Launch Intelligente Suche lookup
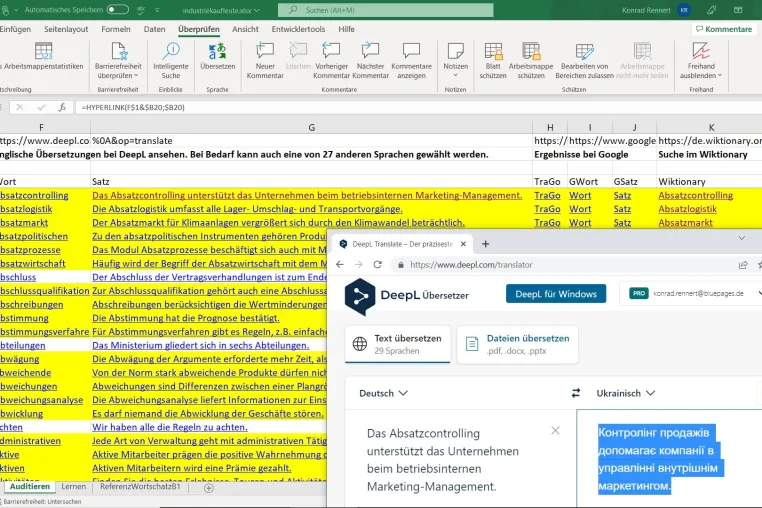The height and width of the screenshot is (508, 762). click(x=171, y=60)
